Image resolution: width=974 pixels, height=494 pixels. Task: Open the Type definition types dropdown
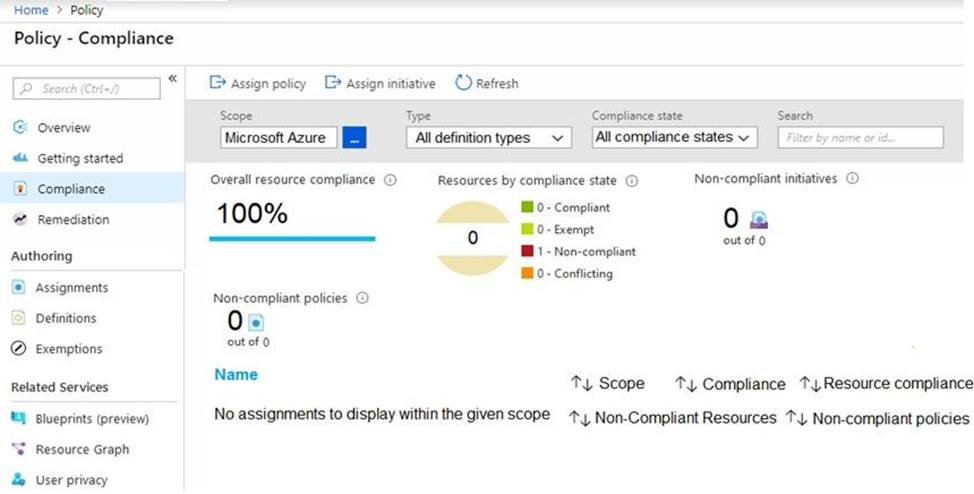[x=489, y=138]
